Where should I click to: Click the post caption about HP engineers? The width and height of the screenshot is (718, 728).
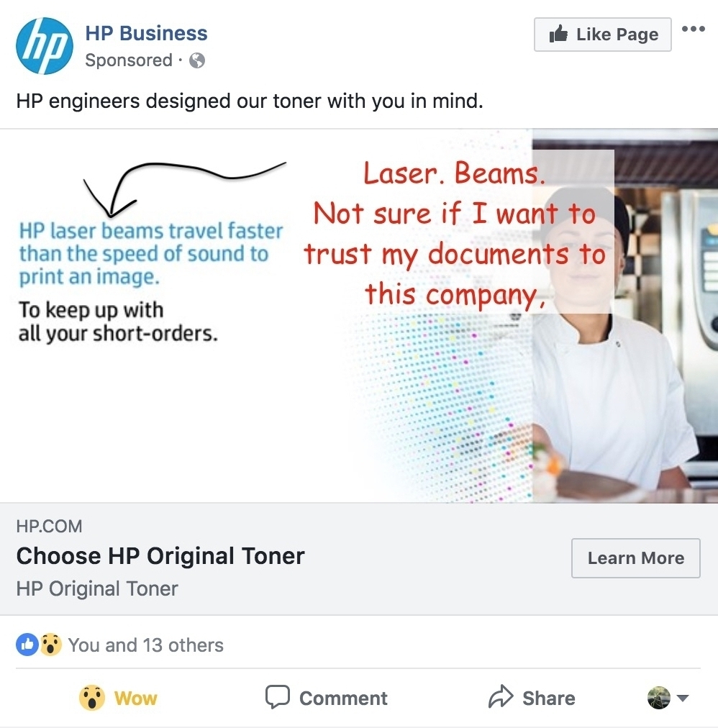pos(249,101)
